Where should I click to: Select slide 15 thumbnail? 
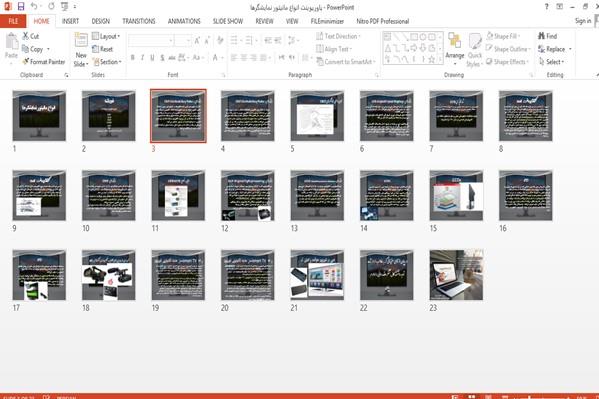456,195
